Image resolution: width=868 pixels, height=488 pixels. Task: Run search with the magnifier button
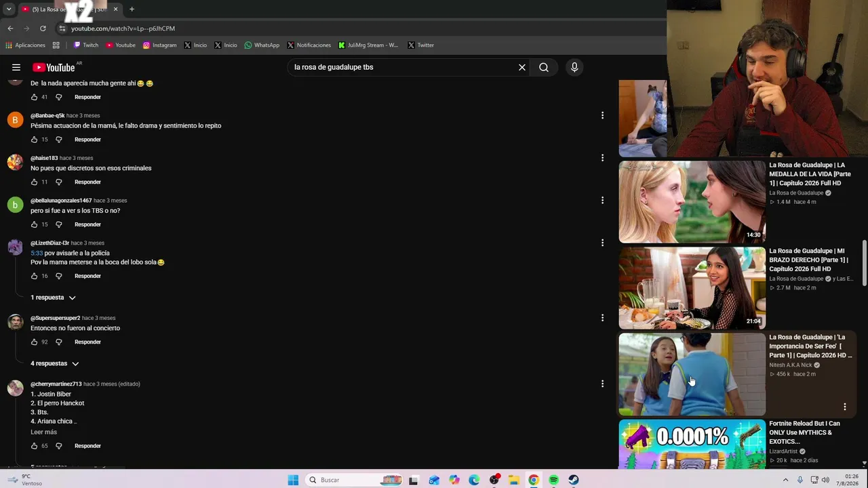click(x=544, y=67)
